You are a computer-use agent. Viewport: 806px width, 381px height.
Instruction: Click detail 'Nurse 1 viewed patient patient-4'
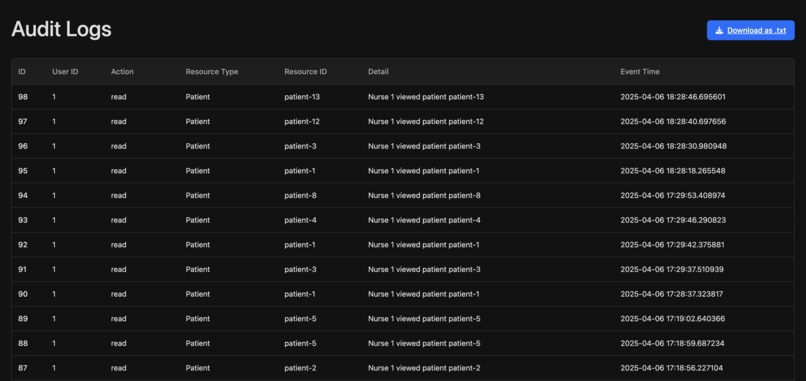click(x=424, y=220)
